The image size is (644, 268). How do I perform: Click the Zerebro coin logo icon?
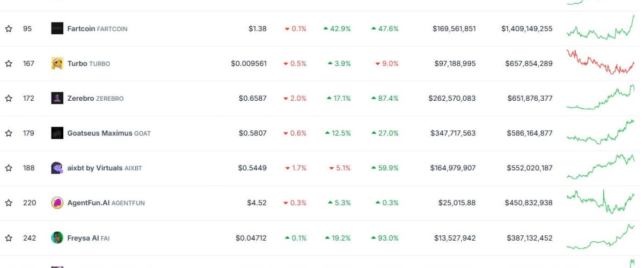tap(57, 98)
